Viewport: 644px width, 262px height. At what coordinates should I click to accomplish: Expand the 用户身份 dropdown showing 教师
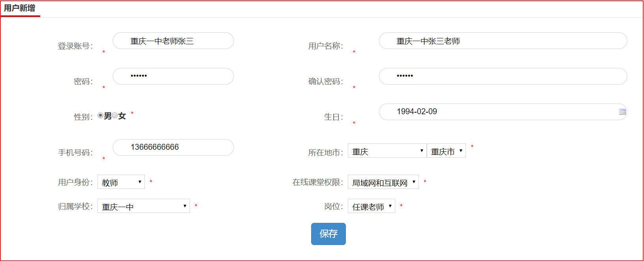(121, 182)
